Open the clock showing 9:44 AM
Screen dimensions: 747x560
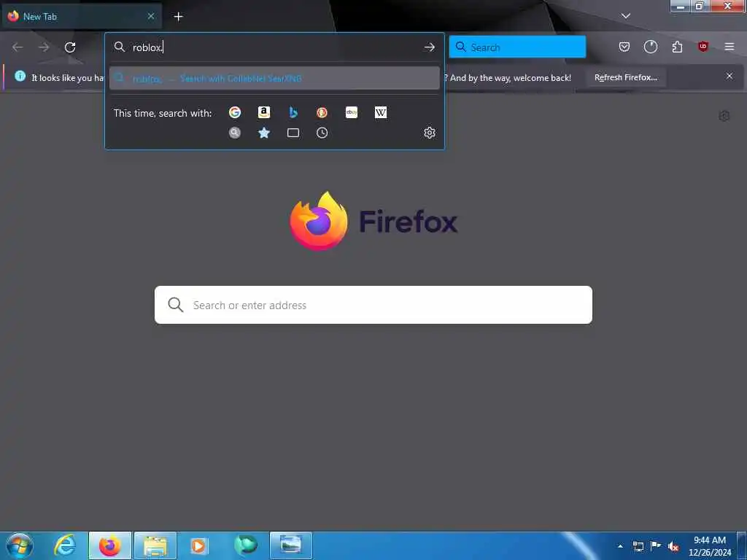tap(709, 546)
